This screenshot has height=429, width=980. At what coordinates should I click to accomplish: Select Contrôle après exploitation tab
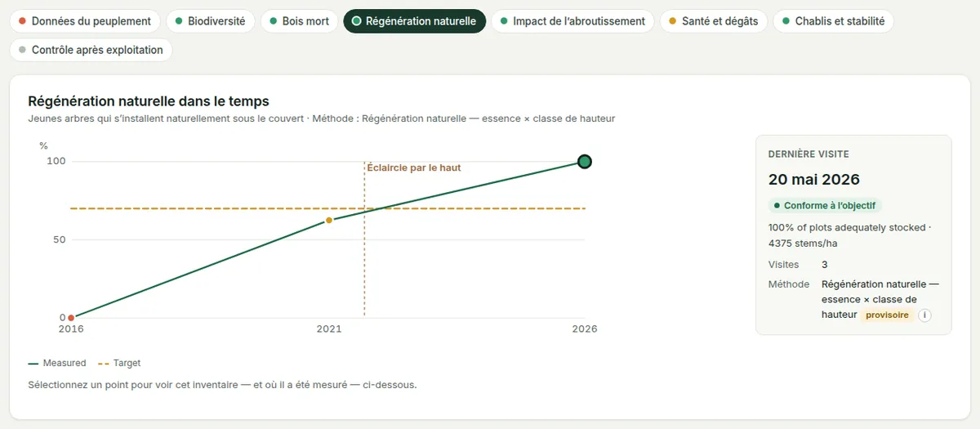point(91,50)
